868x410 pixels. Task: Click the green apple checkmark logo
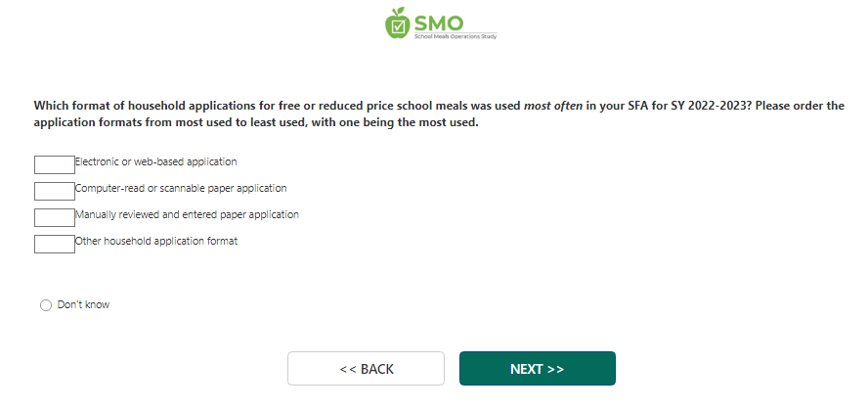[x=396, y=23]
